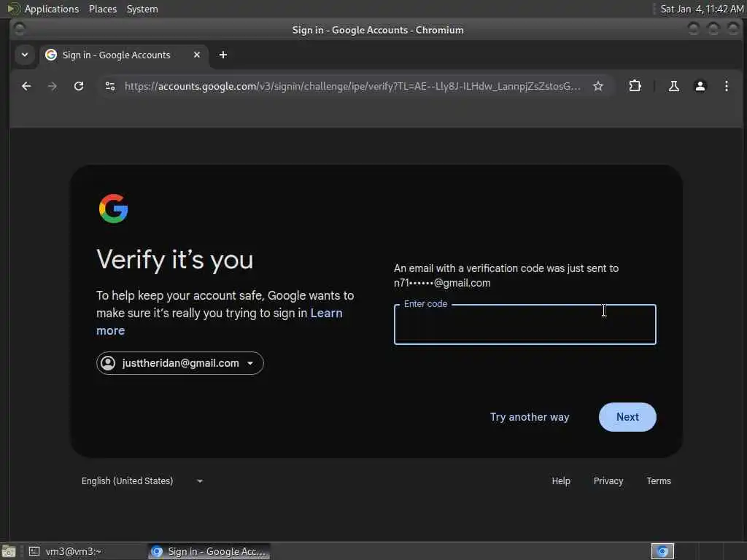Select the Sign in - Google Accounts tab
The height and width of the screenshot is (560, 747).
tap(124, 55)
